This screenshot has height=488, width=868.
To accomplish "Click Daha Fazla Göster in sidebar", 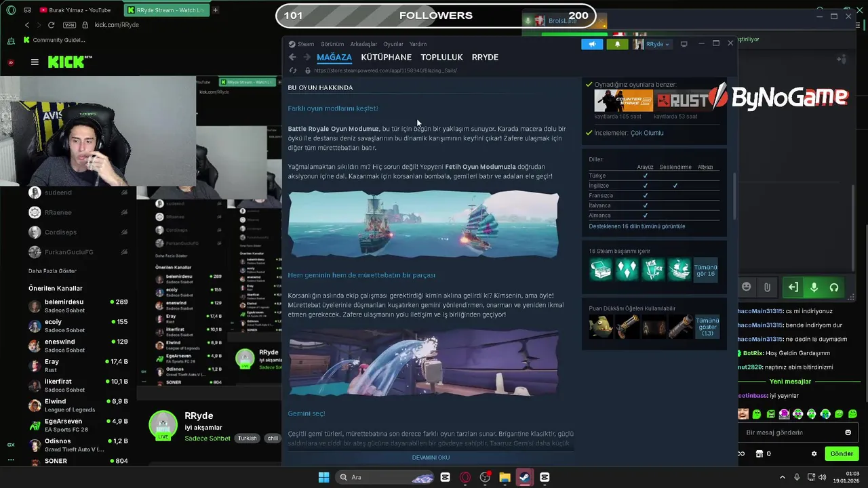I will pyautogui.click(x=52, y=271).
